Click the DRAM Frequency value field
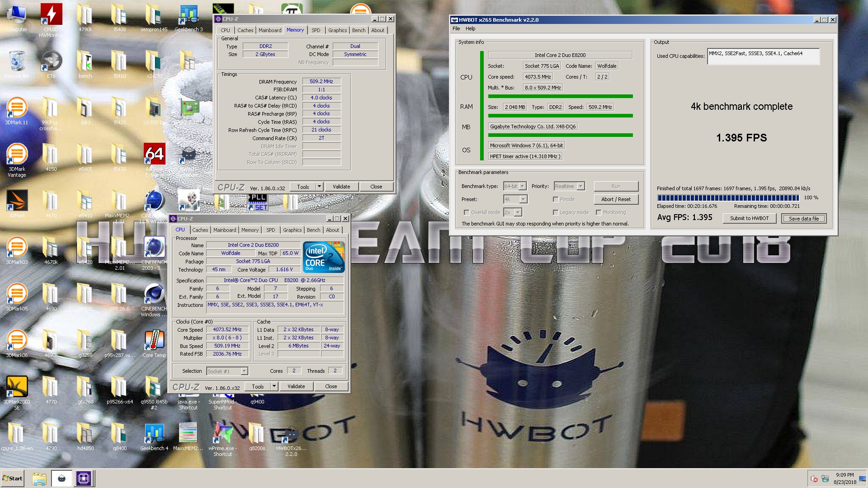Viewport: 868px width, 488px height. (321, 82)
